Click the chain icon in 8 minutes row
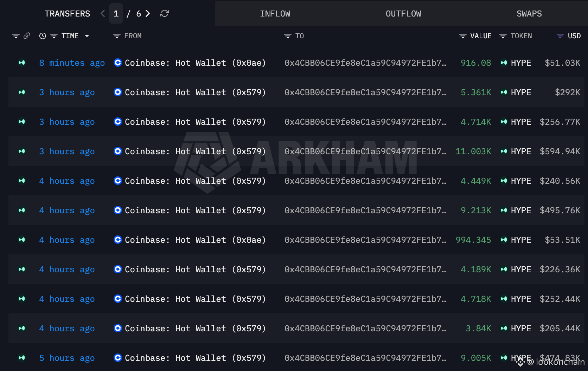Viewport: 588px width, 371px height. (x=22, y=63)
